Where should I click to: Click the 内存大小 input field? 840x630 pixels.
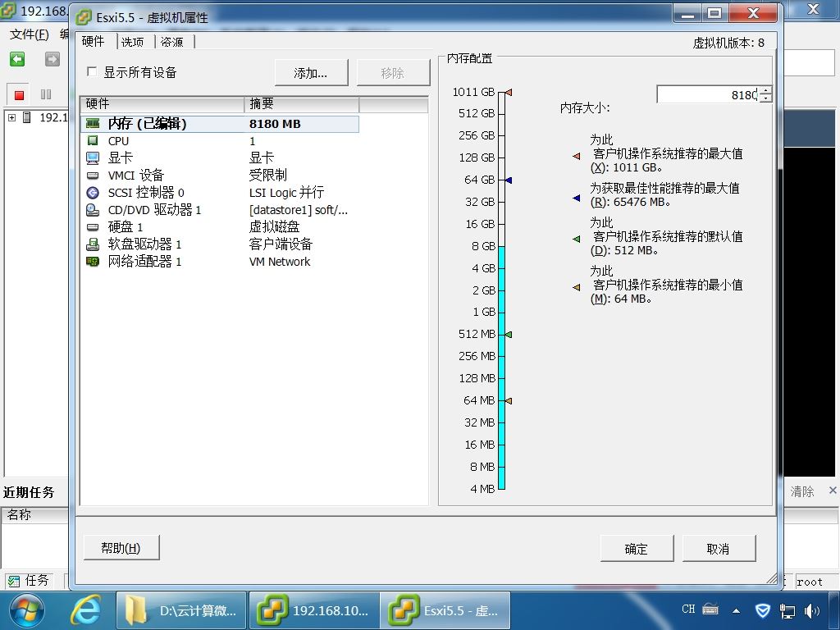click(x=708, y=94)
